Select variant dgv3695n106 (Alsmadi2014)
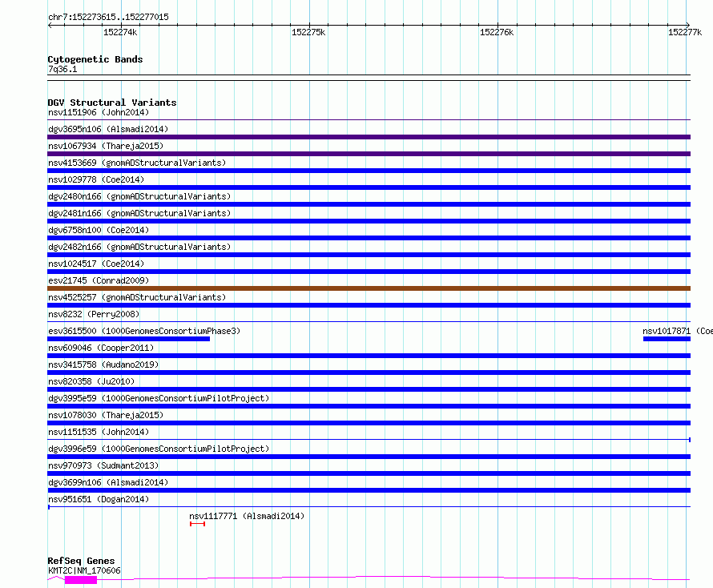Screen dimensions: 713x588 click(108, 129)
